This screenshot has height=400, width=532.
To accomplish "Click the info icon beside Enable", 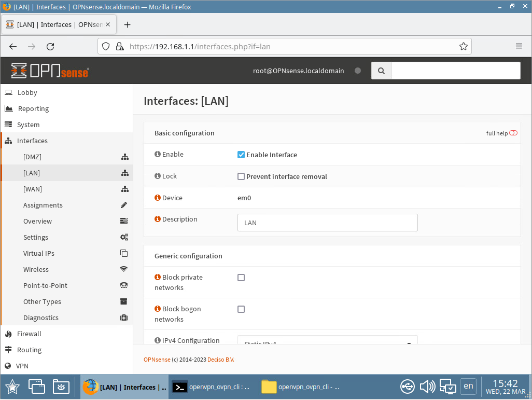I will 158,155.
